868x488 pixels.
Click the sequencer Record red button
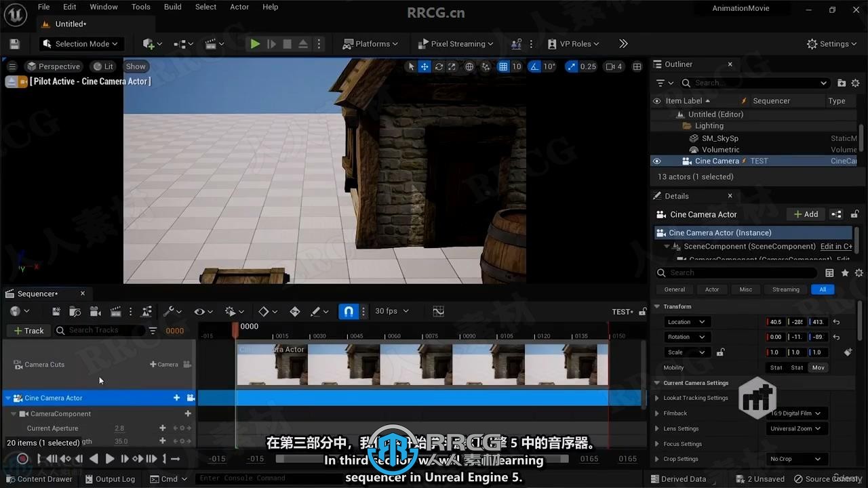(22, 459)
